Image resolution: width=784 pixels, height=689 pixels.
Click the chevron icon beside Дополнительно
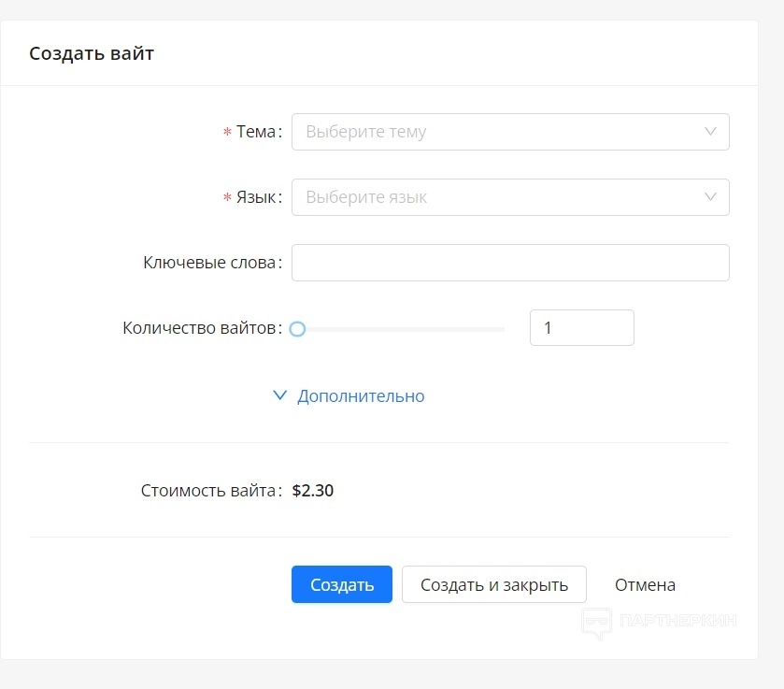[278, 395]
